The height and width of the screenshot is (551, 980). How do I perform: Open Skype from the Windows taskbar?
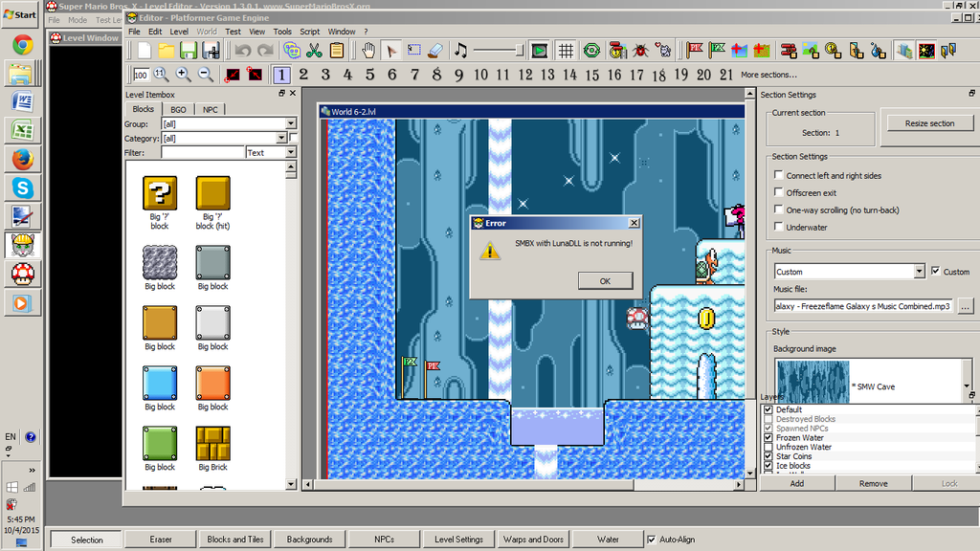pos(23,188)
